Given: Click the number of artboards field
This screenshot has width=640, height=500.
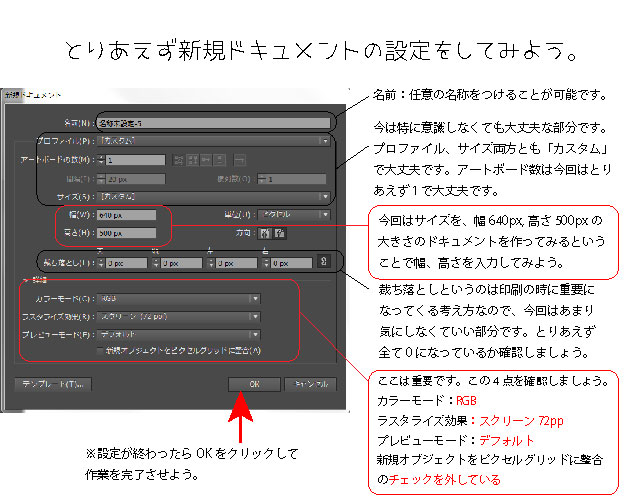Looking at the screenshot, I should point(136,160).
